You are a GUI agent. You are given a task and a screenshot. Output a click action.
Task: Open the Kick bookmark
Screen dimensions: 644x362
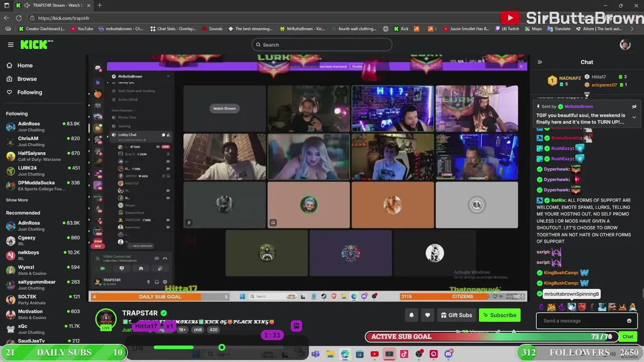401,29
